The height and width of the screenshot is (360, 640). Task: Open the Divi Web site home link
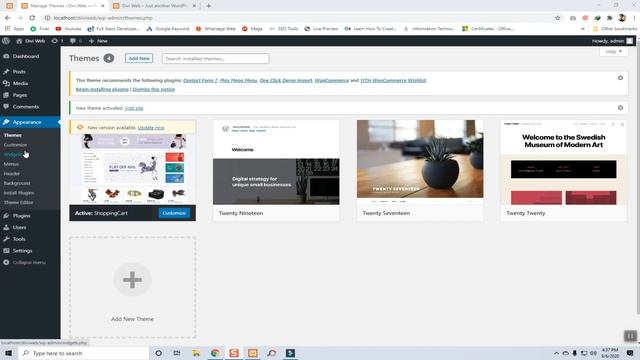[x=31, y=41]
